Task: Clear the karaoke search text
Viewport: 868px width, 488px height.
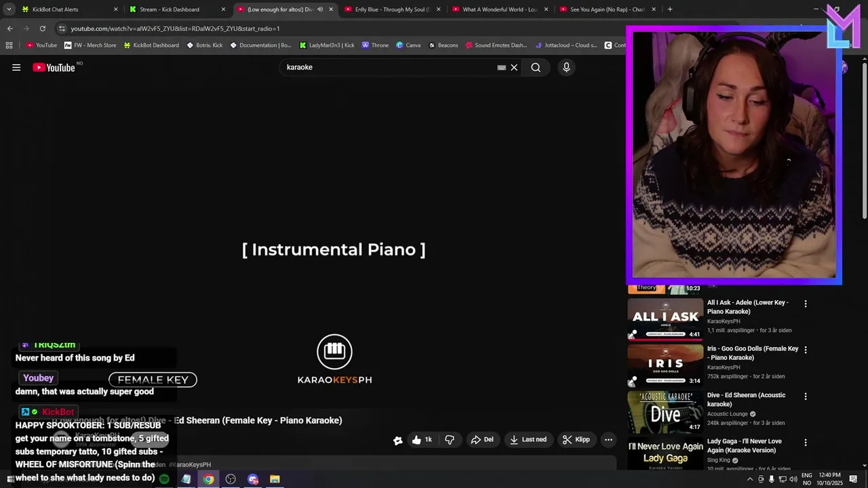Action: [x=514, y=67]
